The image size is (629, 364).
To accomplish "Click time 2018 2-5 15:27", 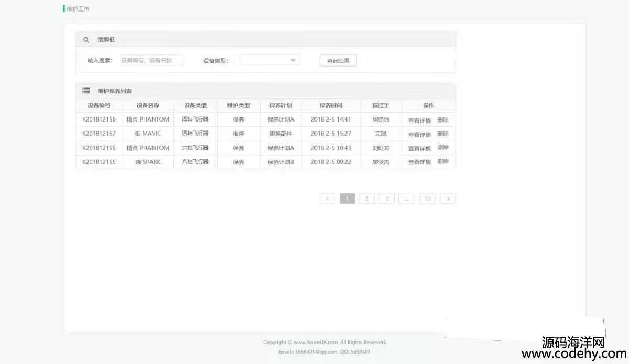I will pyautogui.click(x=331, y=134).
